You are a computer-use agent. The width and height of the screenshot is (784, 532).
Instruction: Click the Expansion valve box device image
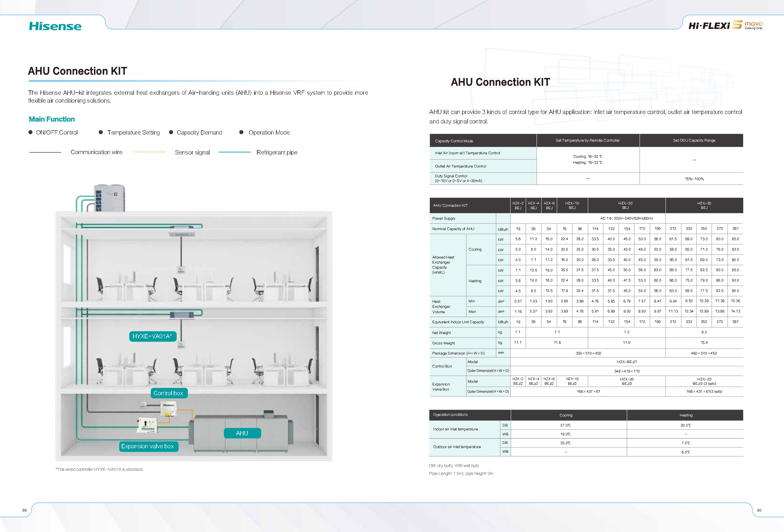coord(148,425)
